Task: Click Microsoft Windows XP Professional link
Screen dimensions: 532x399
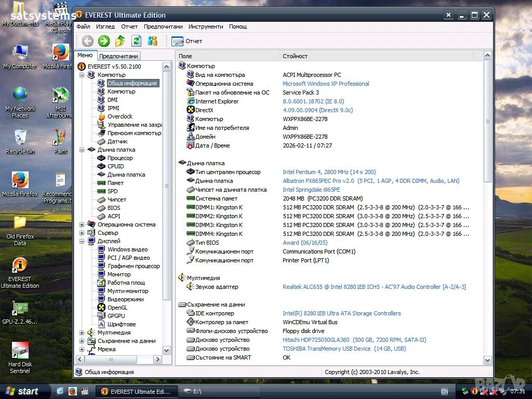Action: point(326,84)
